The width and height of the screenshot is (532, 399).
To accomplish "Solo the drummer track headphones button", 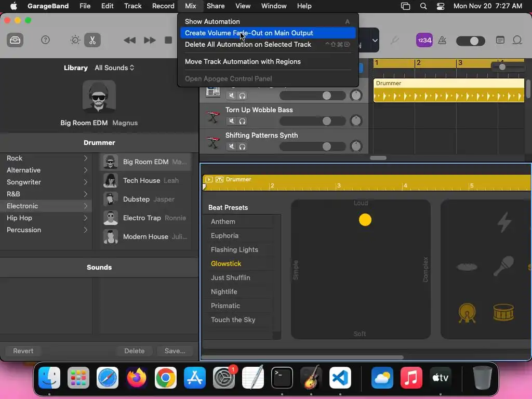I will (x=242, y=96).
